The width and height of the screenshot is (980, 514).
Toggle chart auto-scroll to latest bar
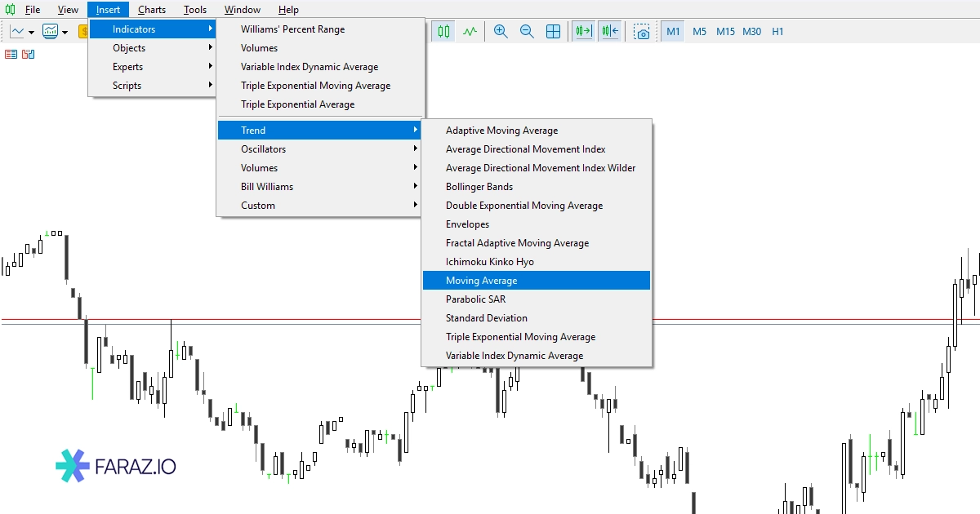pyautogui.click(x=583, y=32)
